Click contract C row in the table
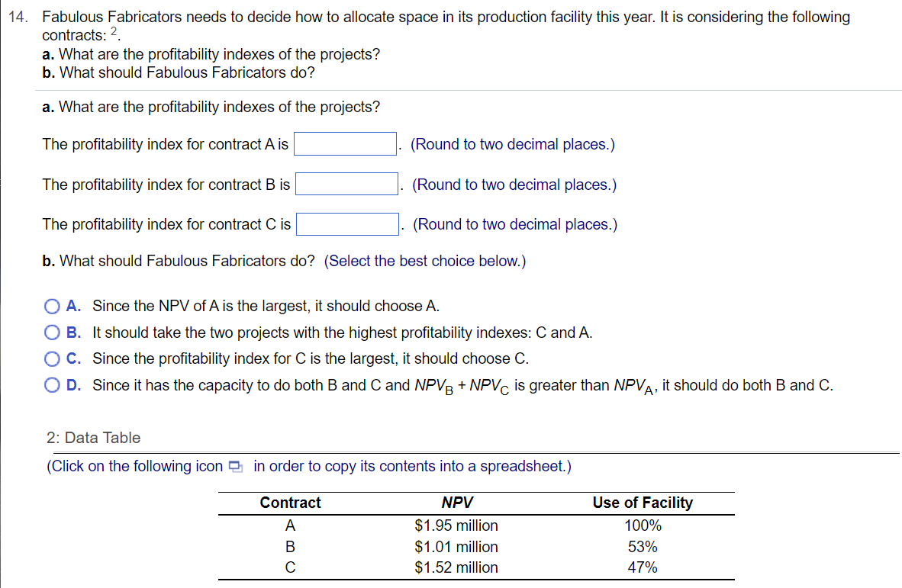 click(x=290, y=567)
